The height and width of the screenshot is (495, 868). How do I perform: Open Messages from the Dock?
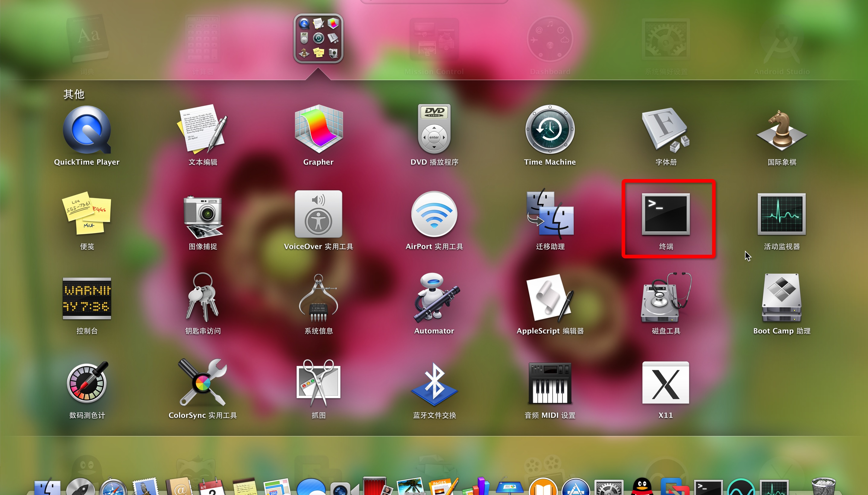311,486
